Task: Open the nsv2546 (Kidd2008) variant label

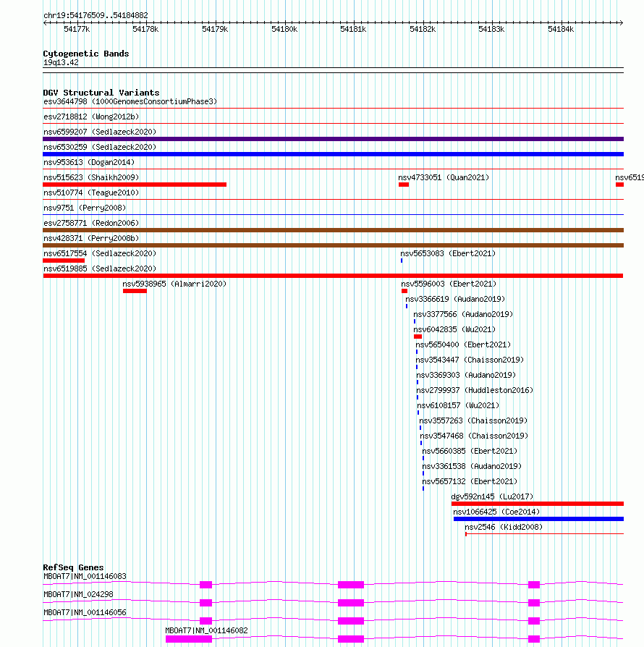Action: 504,528
